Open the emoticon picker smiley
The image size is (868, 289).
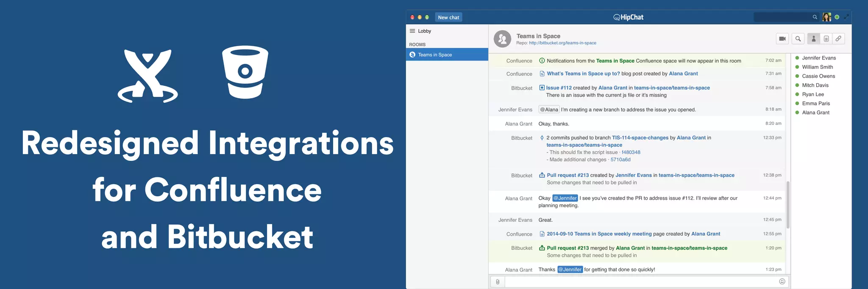click(x=782, y=281)
